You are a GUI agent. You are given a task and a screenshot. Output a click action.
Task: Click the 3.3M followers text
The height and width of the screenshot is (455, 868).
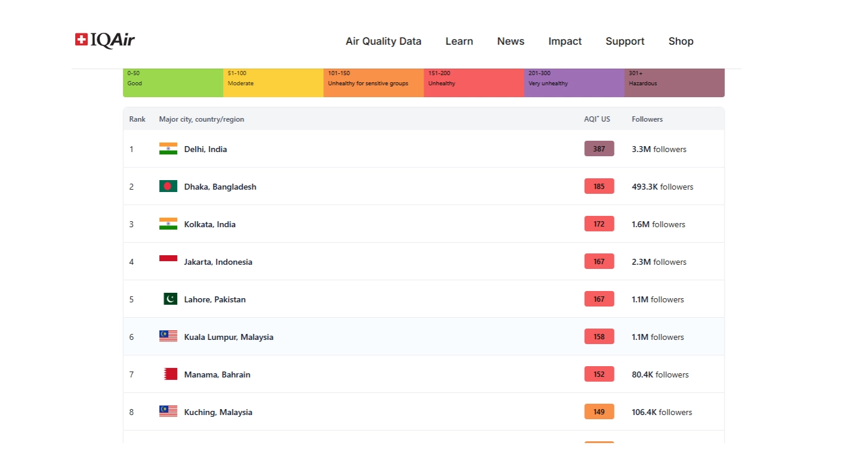click(x=659, y=149)
